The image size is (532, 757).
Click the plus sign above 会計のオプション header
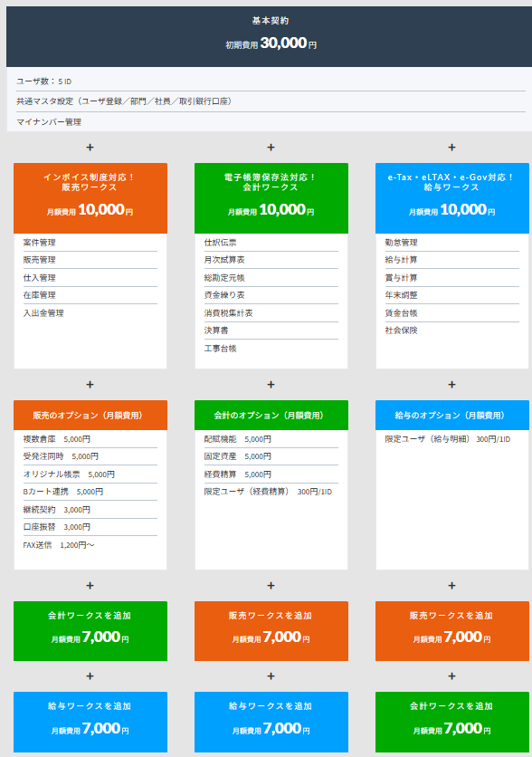click(271, 385)
